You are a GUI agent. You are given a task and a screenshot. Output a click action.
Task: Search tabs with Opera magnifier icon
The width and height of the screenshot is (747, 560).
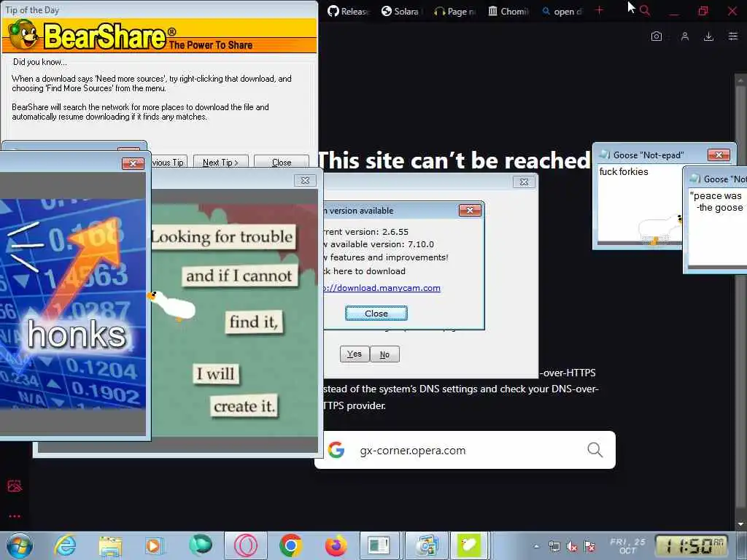pyautogui.click(x=645, y=10)
